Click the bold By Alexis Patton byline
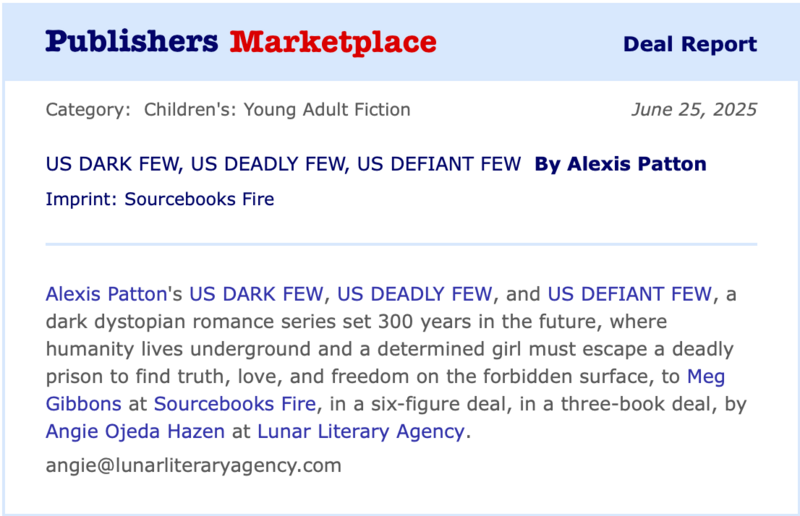The height and width of the screenshot is (516, 800). tap(620, 164)
